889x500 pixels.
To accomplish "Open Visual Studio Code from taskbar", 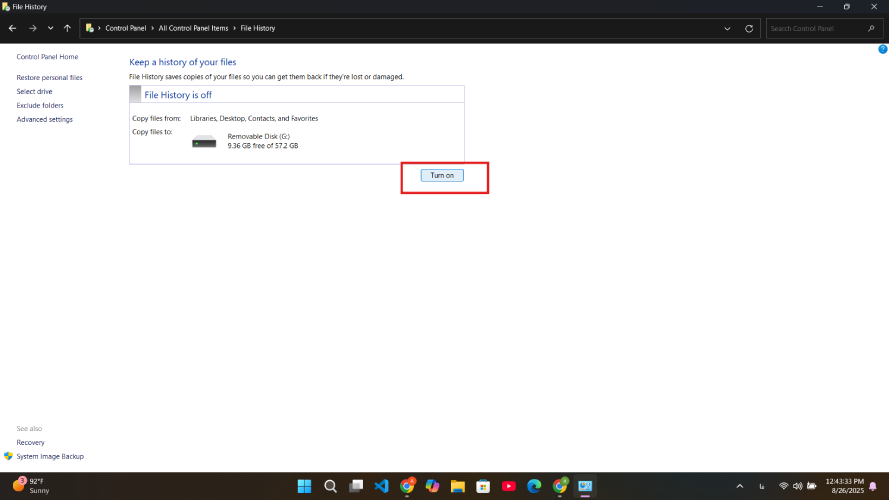I will pos(381,486).
